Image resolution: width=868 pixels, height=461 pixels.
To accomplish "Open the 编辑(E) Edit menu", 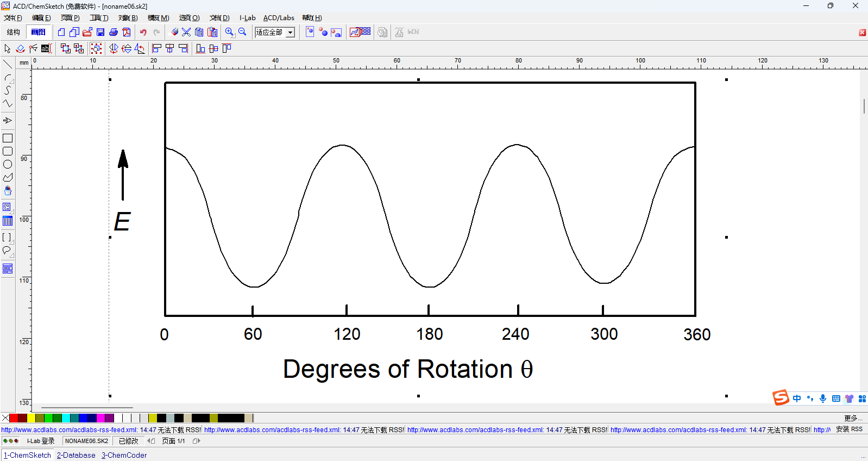I will [x=41, y=18].
